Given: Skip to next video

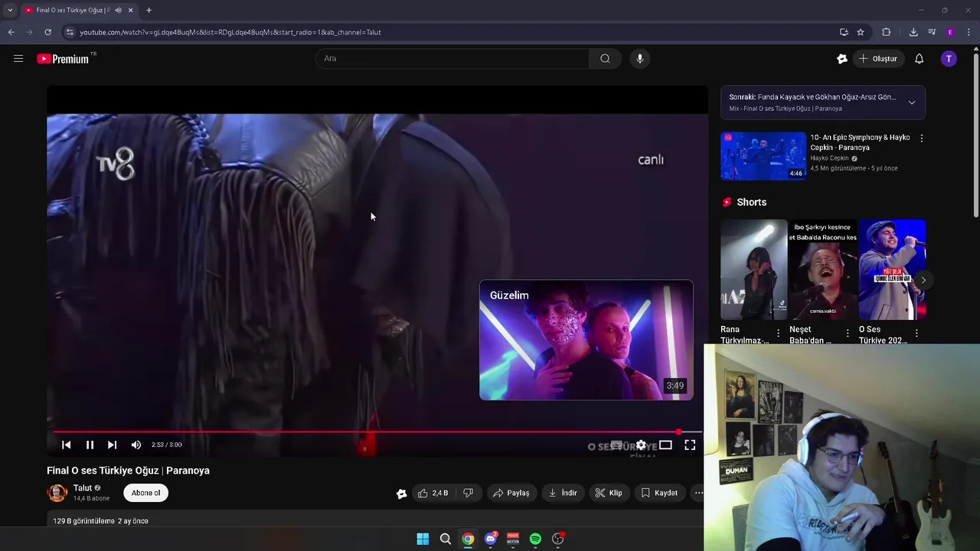Looking at the screenshot, I should click(x=113, y=445).
